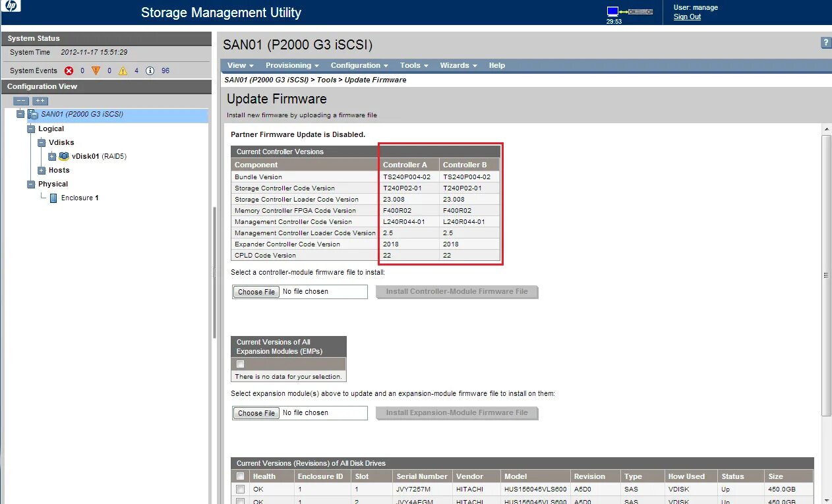Click the Enclosure 1 icon

point(53,198)
